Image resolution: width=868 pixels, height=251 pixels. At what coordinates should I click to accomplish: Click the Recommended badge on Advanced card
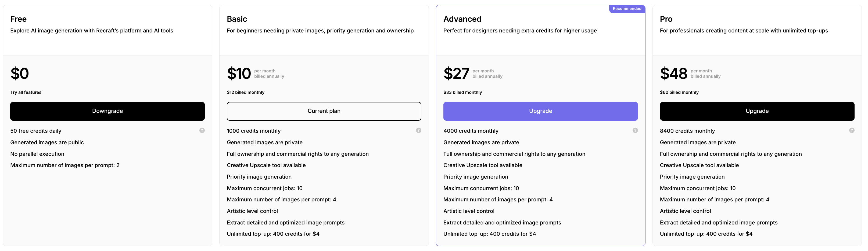(x=627, y=9)
